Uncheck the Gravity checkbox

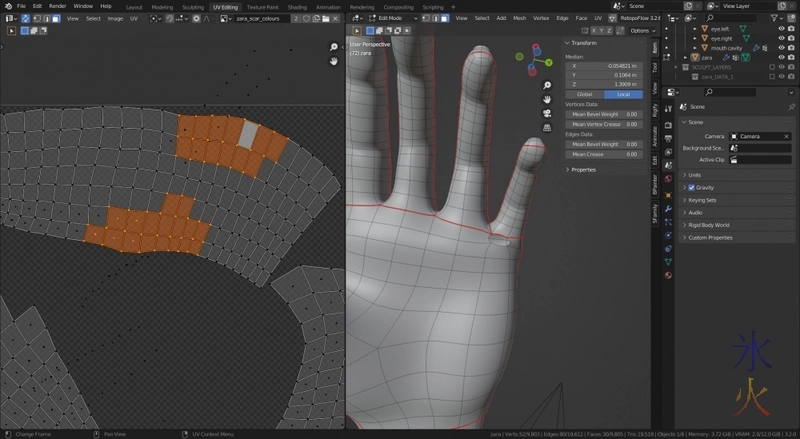[691, 187]
